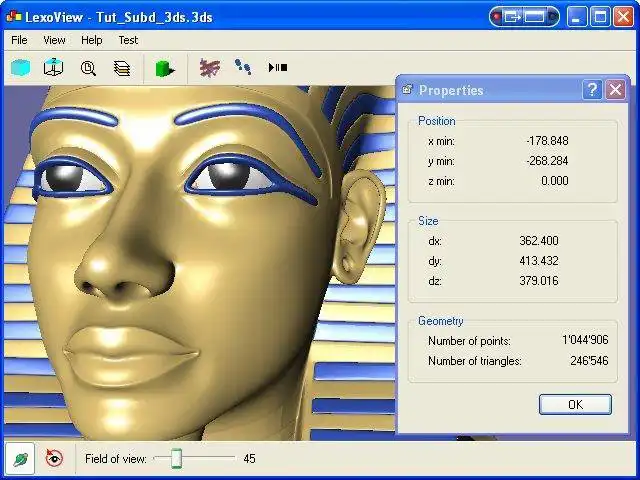Image resolution: width=640 pixels, height=480 pixels.
Task: Click the dy value 413.432
Action: [539, 260]
